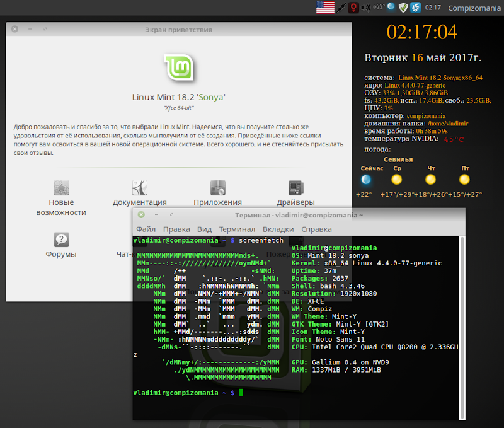Viewport: 504px width, 428px height.
Task: Click the network connection tray icon
Action: coord(341,8)
